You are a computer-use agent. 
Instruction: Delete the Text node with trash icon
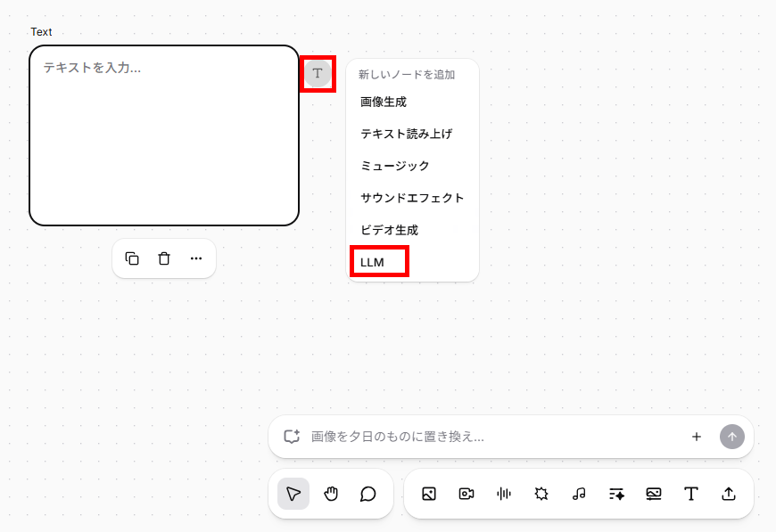(164, 258)
